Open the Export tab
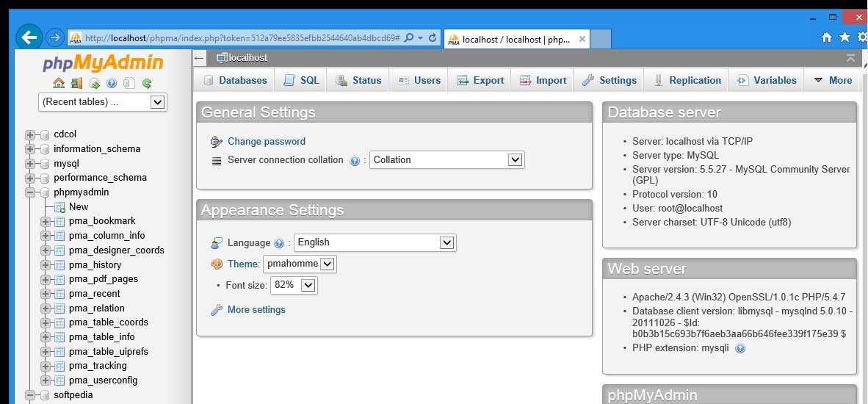The image size is (868, 404). 480,80
